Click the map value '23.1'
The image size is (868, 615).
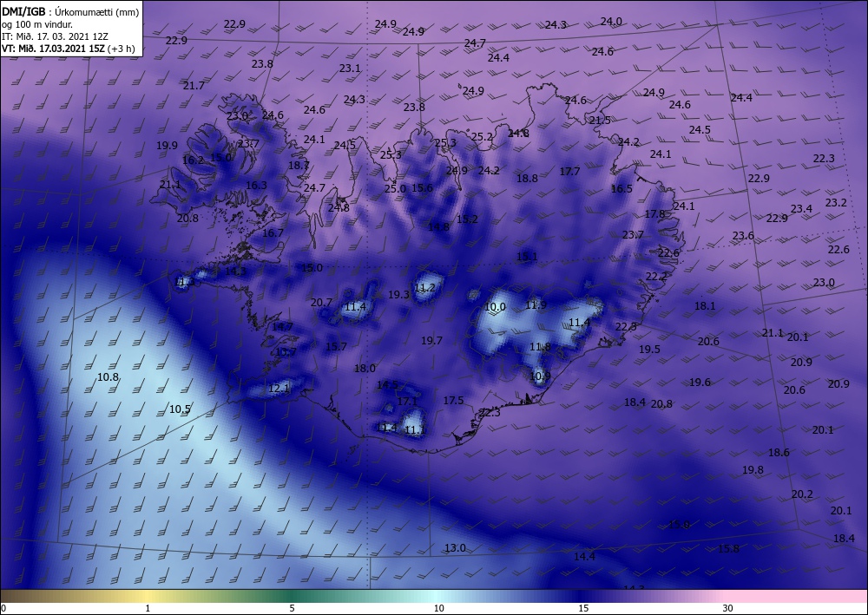pos(350,68)
